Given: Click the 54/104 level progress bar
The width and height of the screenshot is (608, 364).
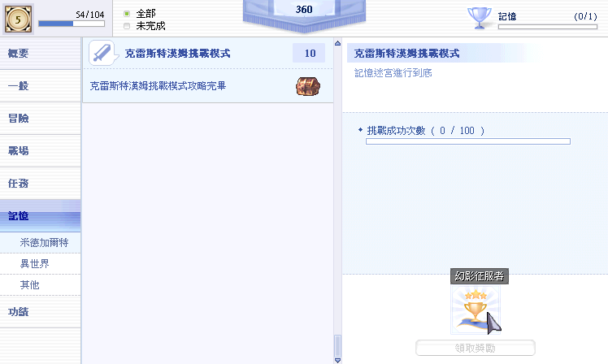Looking at the screenshot, I should coord(72,24).
